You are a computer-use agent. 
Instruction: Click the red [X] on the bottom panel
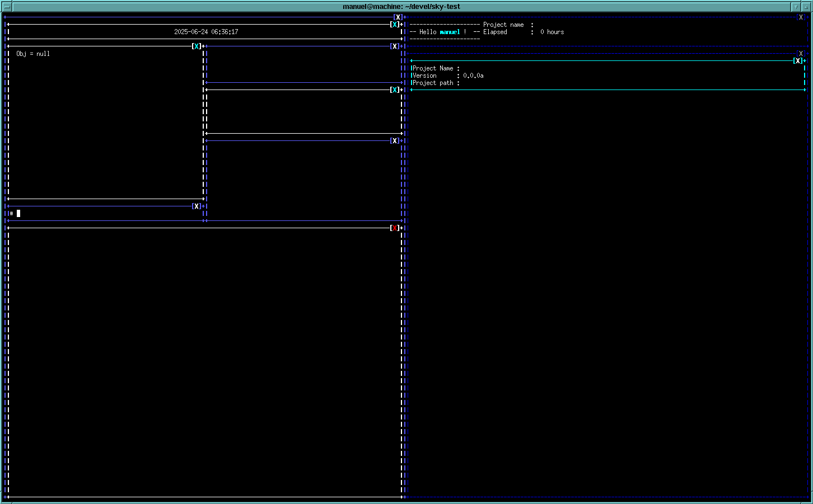click(x=395, y=228)
